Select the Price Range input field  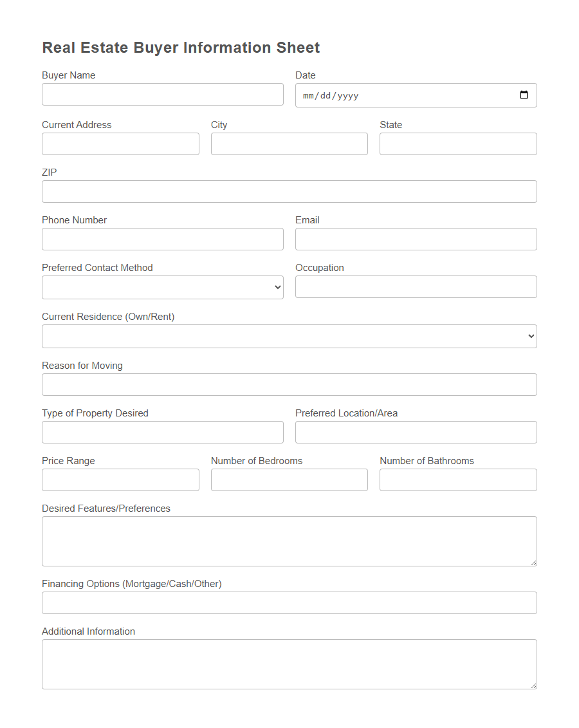click(x=120, y=480)
